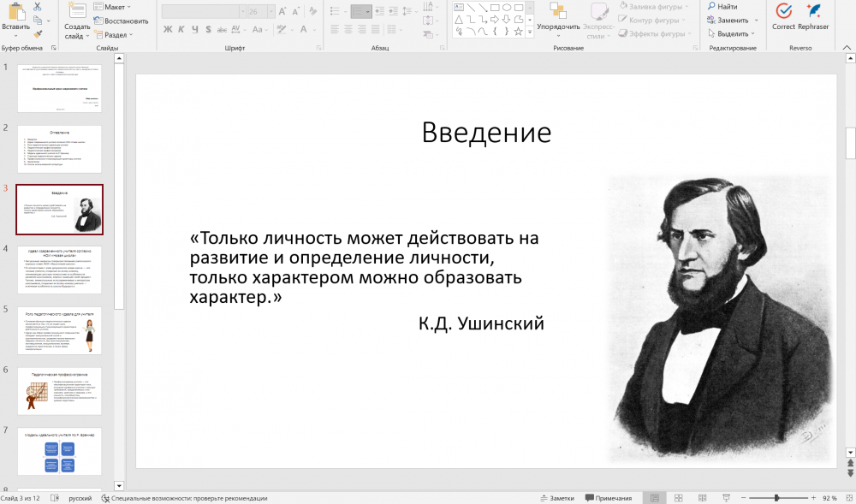
Task: Start slideshow from status bar icon
Action: tap(726, 498)
